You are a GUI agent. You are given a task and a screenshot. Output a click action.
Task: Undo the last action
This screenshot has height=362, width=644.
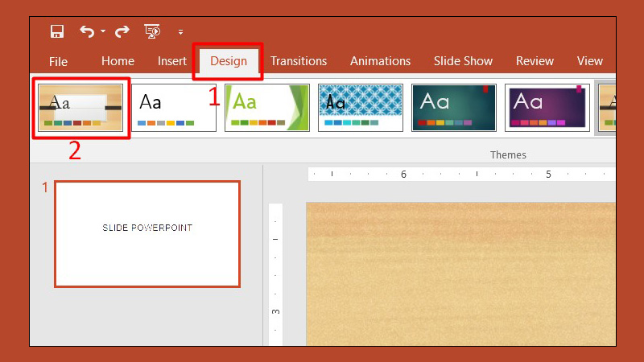87,31
